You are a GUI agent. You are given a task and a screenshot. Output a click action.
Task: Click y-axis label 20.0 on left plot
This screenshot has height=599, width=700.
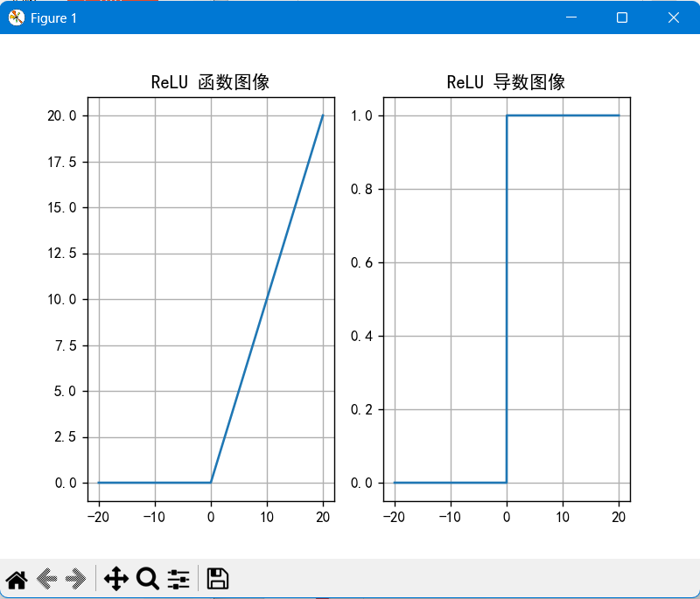[62, 116]
